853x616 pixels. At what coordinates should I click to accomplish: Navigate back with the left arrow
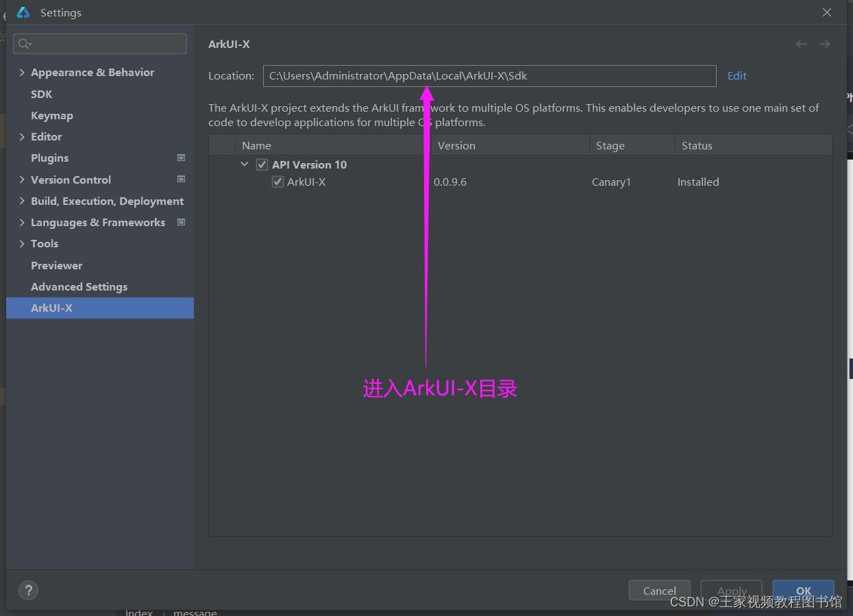click(801, 44)
